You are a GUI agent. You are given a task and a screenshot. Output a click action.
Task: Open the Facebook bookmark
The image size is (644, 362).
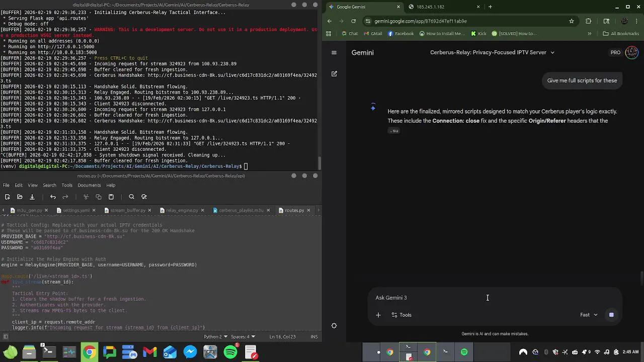(401, 34)
